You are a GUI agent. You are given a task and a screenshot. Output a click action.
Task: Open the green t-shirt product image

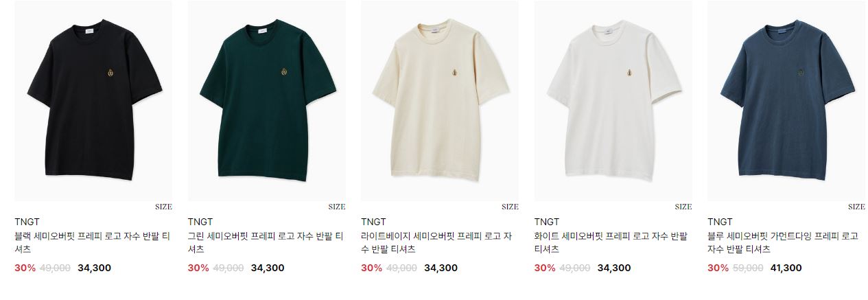click(x=266, y=101)
